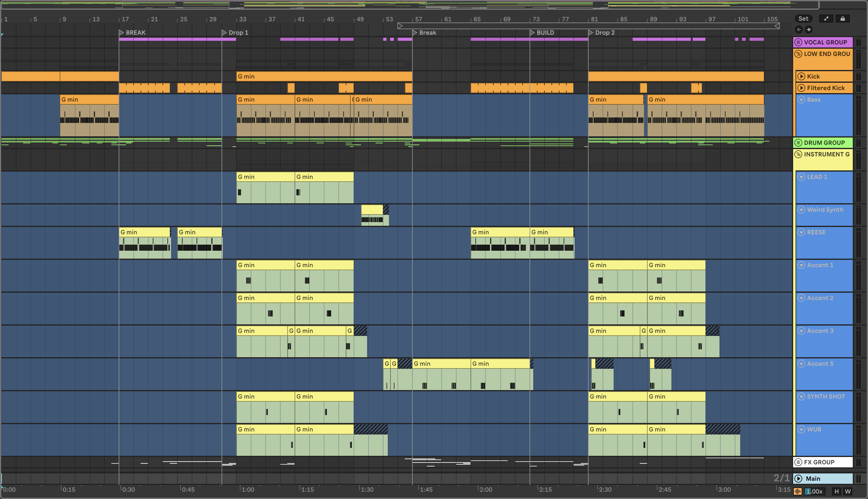The width and height of the screenshot is (868, 499).
Task: Click the Lock Envelopes padlock icon
Action: [x=842, y=19]
